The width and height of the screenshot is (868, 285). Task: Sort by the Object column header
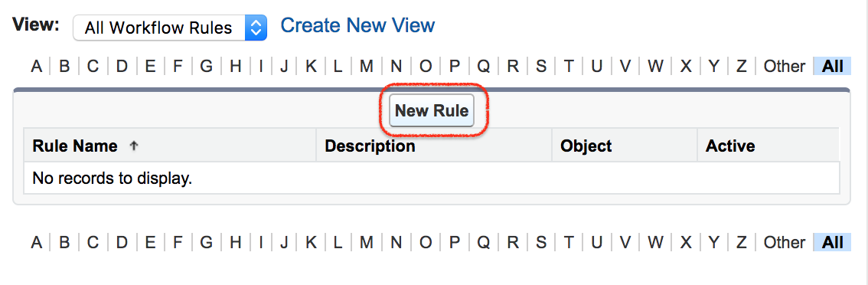pos(586,146)
